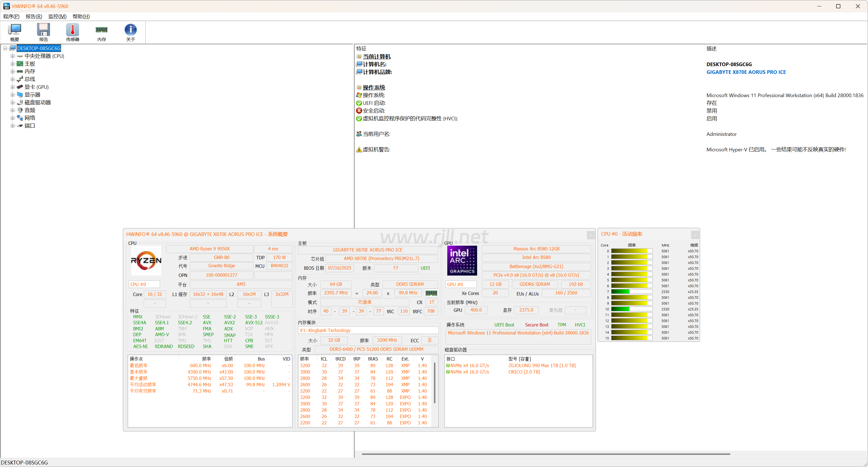Open the 监控(M) menu
868x467 pixels.
pyautogui.click(x=57, y=16)
